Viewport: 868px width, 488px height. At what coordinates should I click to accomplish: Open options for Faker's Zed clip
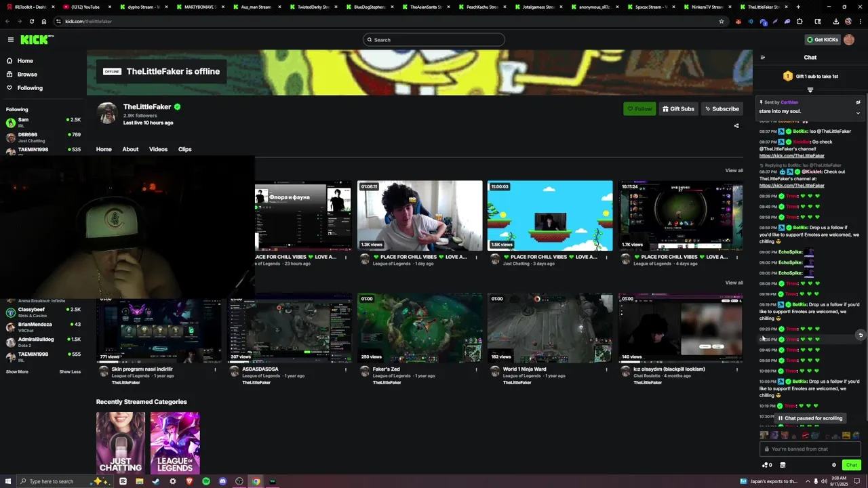pos(476,369)
